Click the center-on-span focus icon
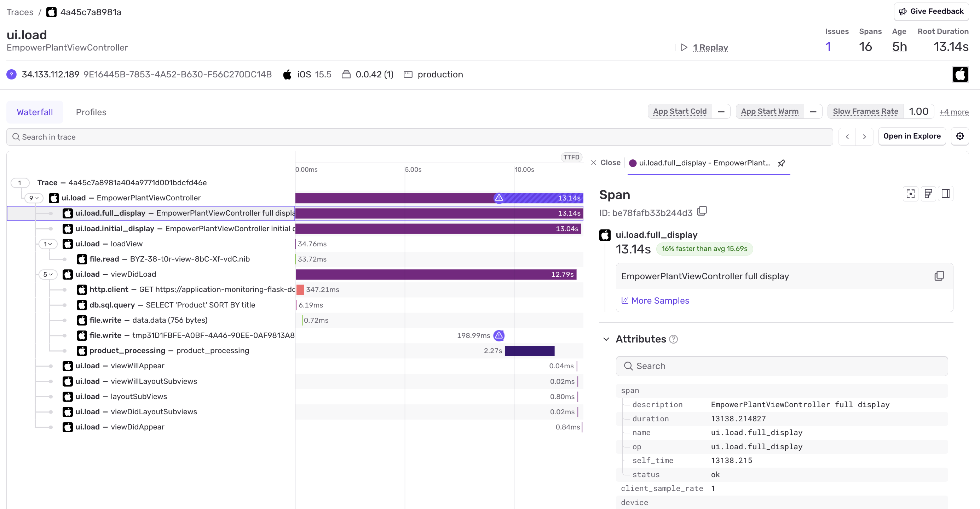The height and width of the screenshot is (509, 980). tap(910, 194)
